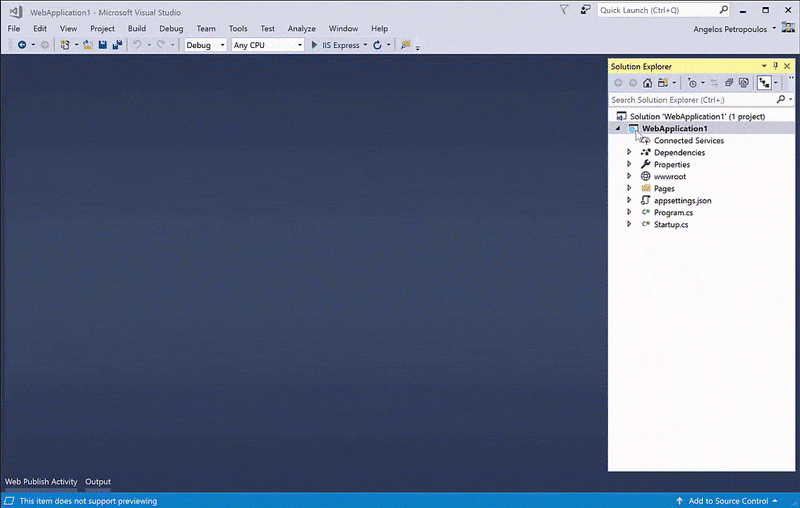Click the Save All toolbar icon
The height and width of the screenshot is (508, 800).
tap(117, 45)
